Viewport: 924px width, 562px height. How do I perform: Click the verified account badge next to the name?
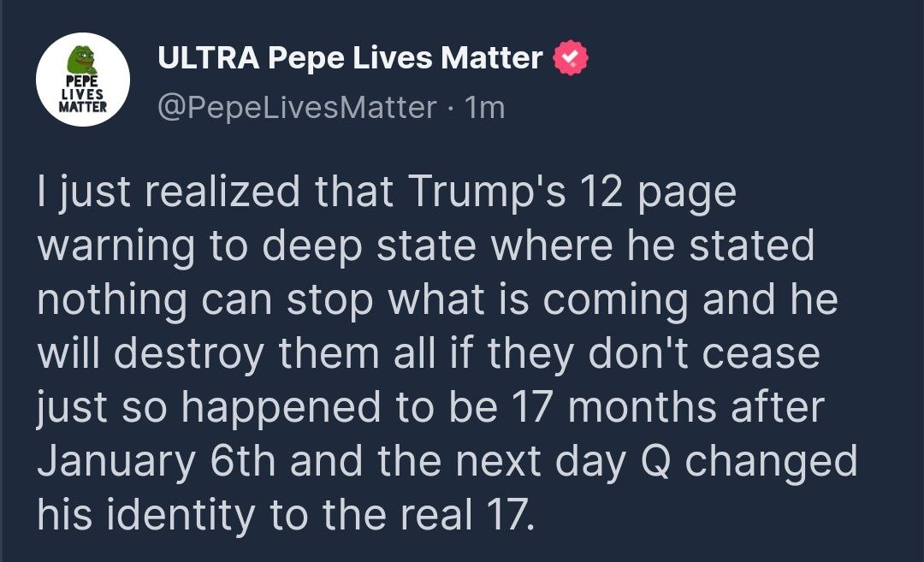569,56
